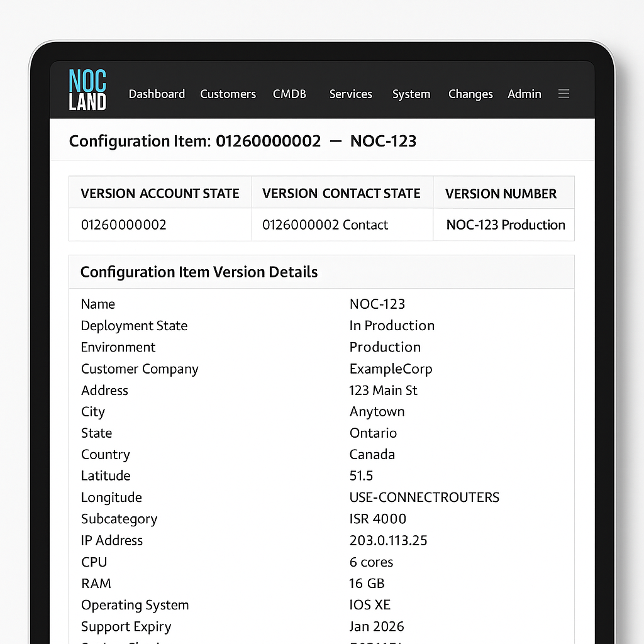This screenshot has height=644, width=644.
Task: Click the Deployment State label
Action: pyautogui.click(x=134, y=326)
